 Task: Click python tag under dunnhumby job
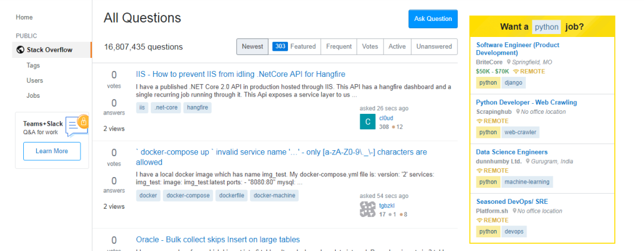(x=488, y=182)
